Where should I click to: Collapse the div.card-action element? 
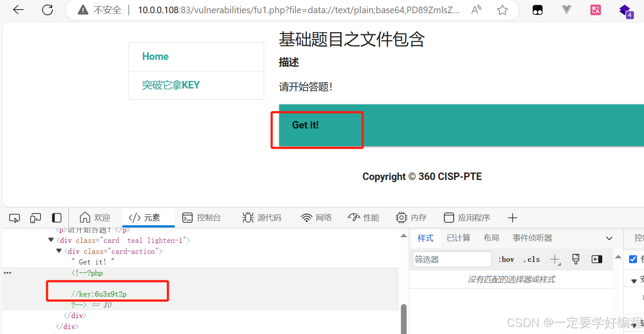point(58,251)
